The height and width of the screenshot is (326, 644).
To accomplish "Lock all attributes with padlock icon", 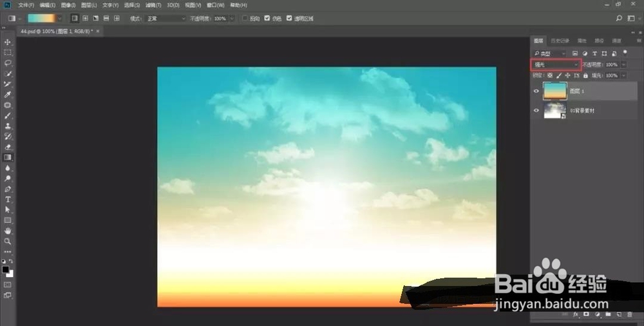I will click(585, 75).
